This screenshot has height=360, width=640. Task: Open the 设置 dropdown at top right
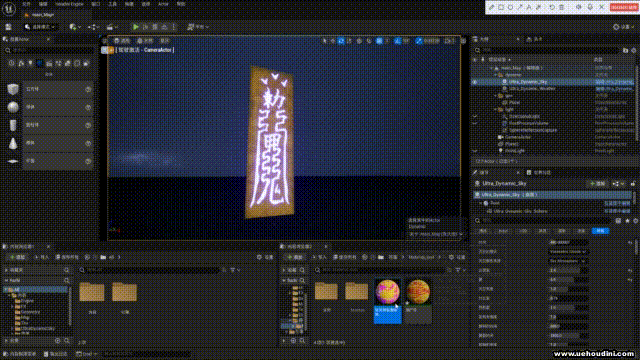point(624,27)
